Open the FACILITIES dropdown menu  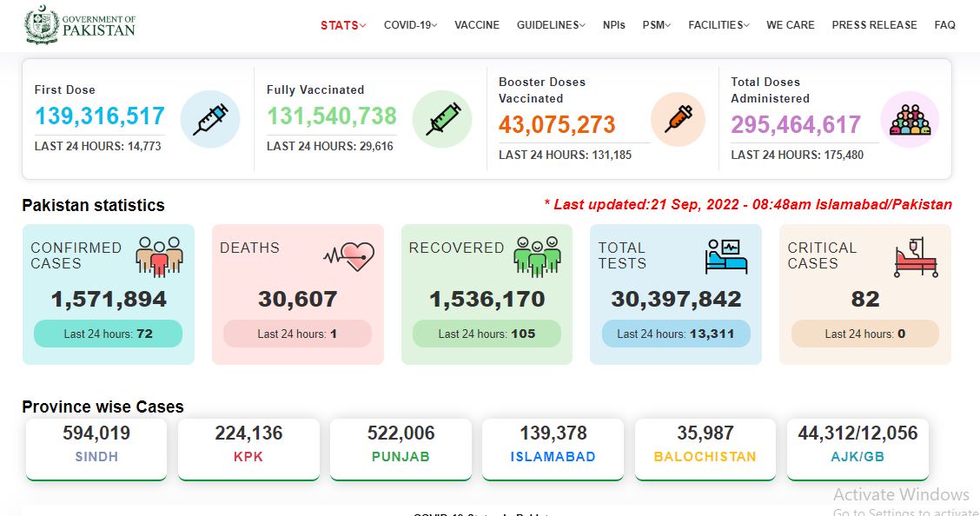coord(718,25)
